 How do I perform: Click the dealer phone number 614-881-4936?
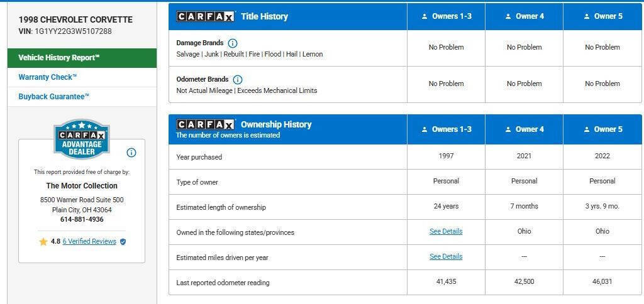coord(82,220)
